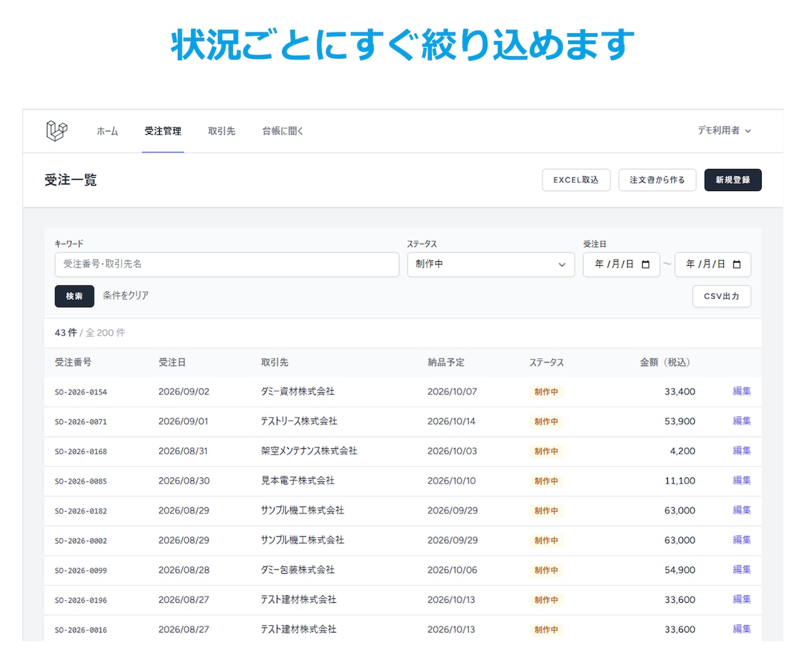806x672 pixels.
Task: Click 制作中 badge in SO-2026-0154 row
Action: coord(546,392)
